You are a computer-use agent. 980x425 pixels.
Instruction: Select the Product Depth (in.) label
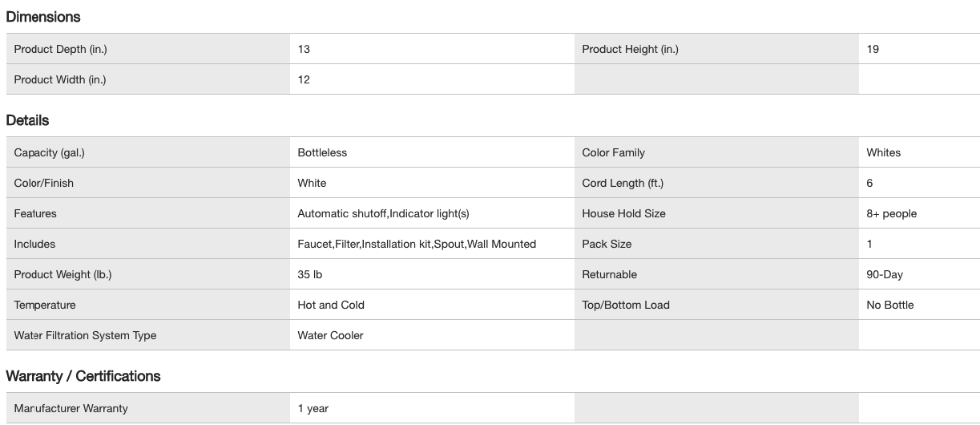tap(61, 49)
